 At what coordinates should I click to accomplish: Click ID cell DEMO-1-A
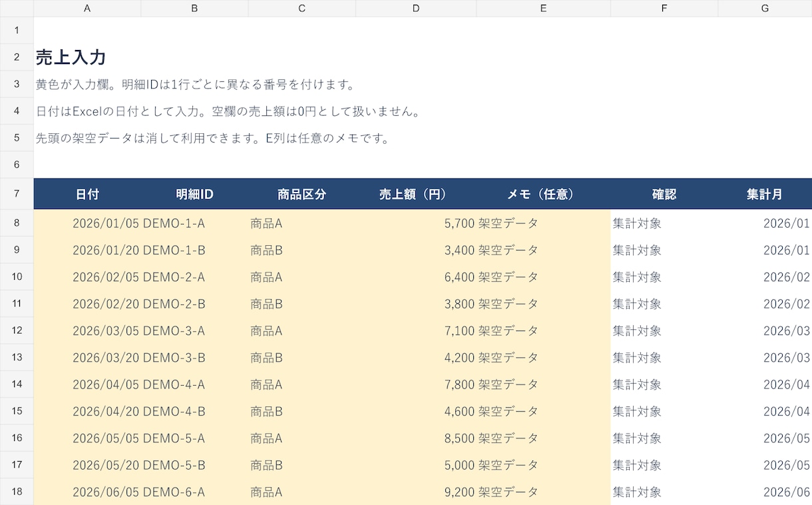[194, 223]
